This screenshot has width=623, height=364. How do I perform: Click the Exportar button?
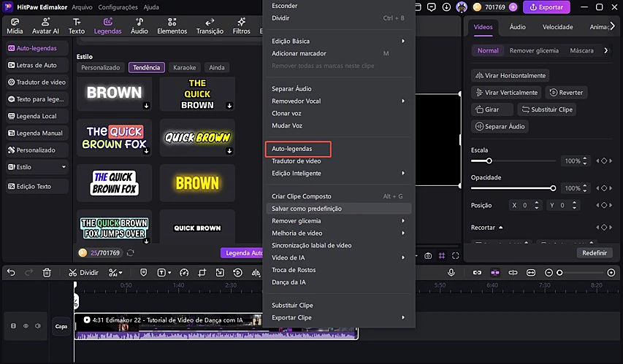click(546, 7)
